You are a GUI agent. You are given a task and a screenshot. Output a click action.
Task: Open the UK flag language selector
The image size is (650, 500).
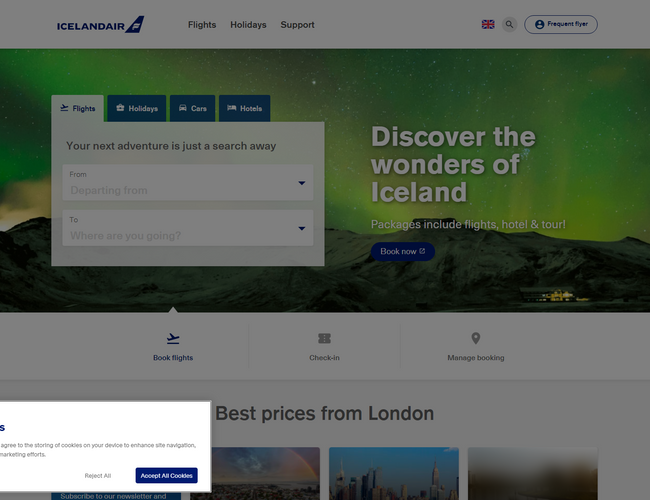pos(488,24)
